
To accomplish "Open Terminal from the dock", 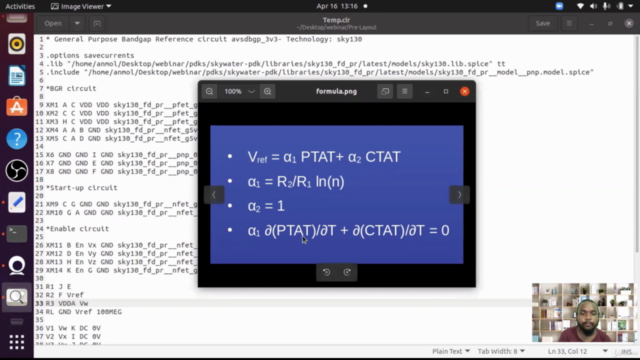I will [17, 234].
